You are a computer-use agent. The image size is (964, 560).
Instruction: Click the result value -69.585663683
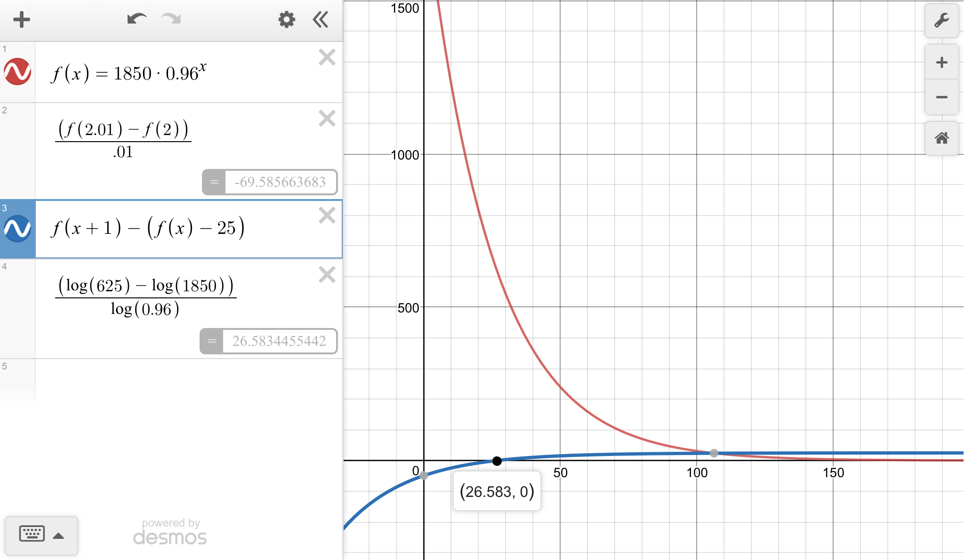click(280, 182)
